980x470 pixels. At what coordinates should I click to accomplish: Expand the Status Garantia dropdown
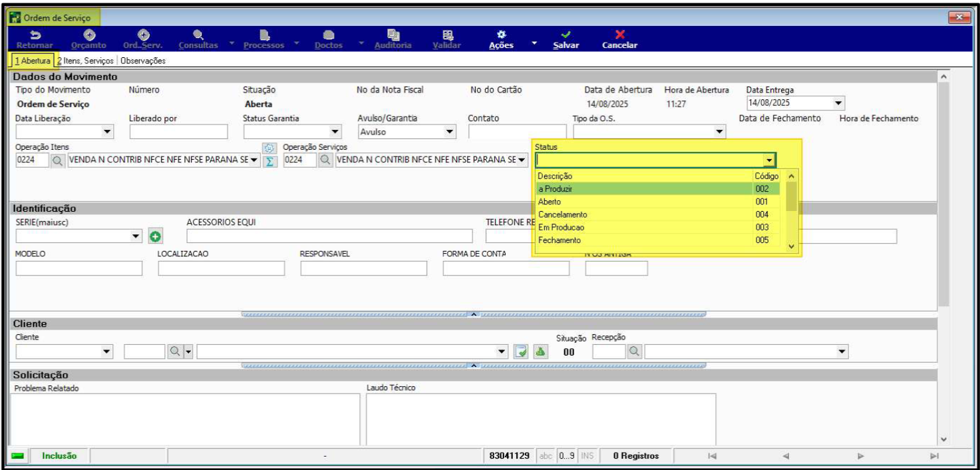point(335,132)
